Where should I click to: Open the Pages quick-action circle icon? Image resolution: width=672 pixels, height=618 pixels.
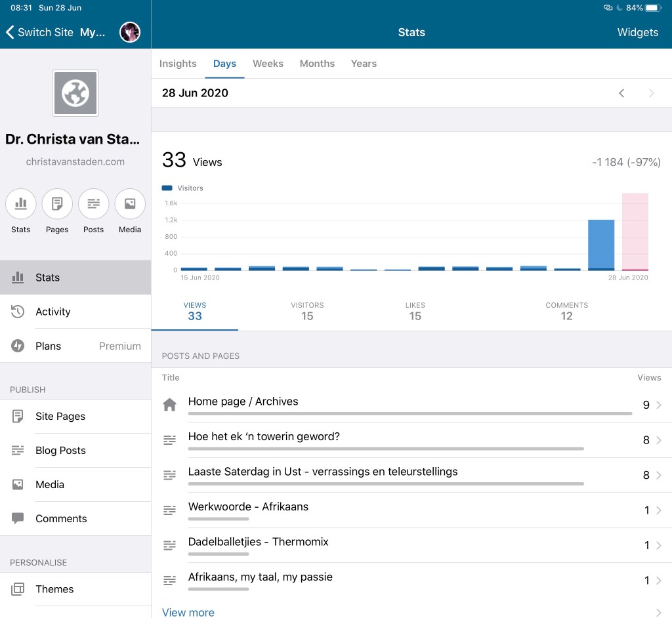[57, 204]
